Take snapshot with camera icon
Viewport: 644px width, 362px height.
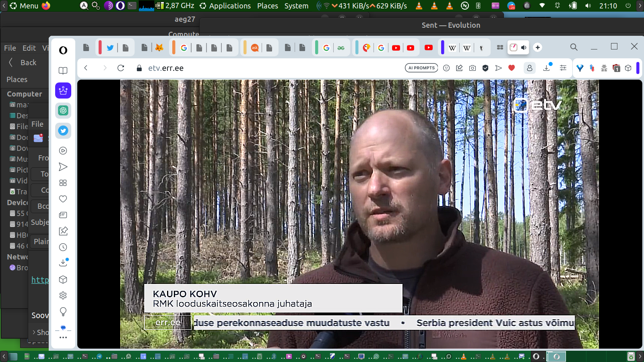pos(473,68)
